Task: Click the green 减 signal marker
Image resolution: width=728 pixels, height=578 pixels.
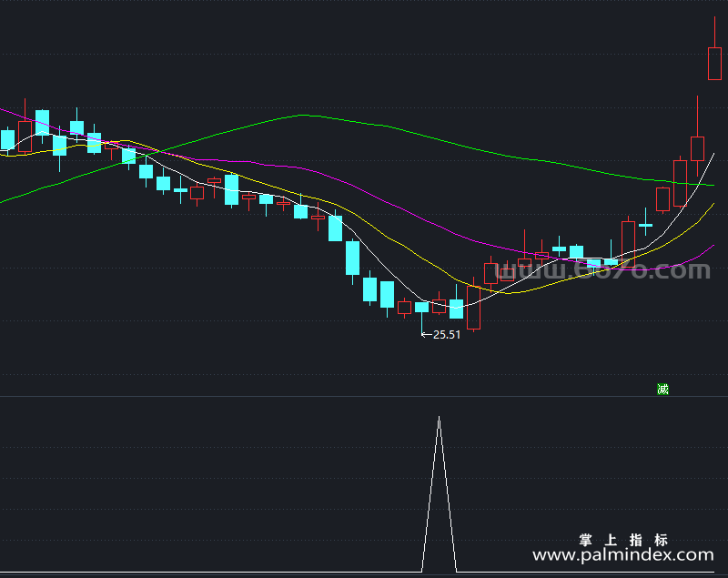Action: [x=662, y=389]
